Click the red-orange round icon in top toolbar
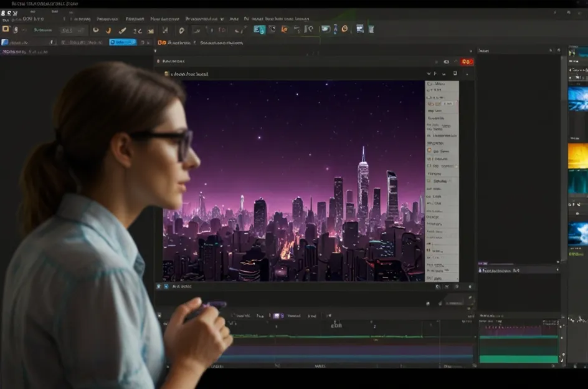The height and width of the screenshot is (389, 588). coord(284,29)
